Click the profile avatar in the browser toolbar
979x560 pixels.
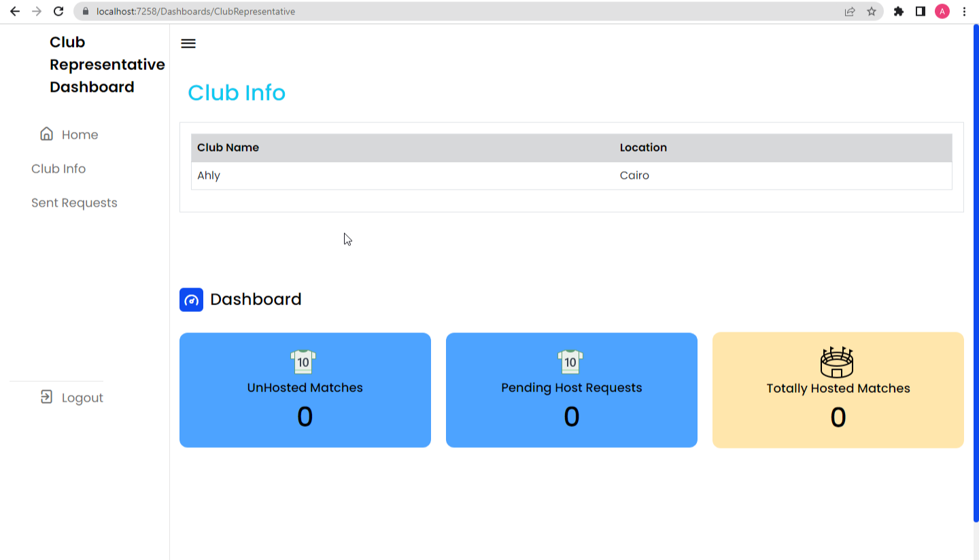pos(940,11)
